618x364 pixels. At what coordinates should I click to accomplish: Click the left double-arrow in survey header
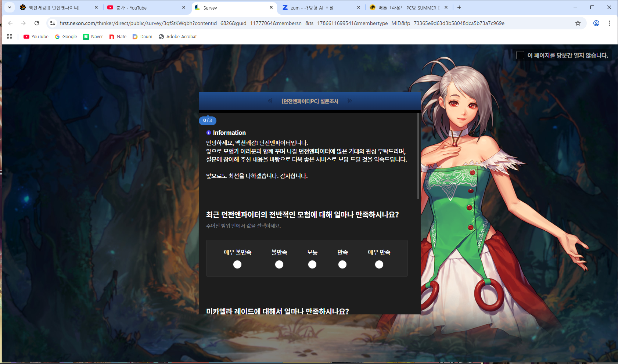[x=270, y=101]
